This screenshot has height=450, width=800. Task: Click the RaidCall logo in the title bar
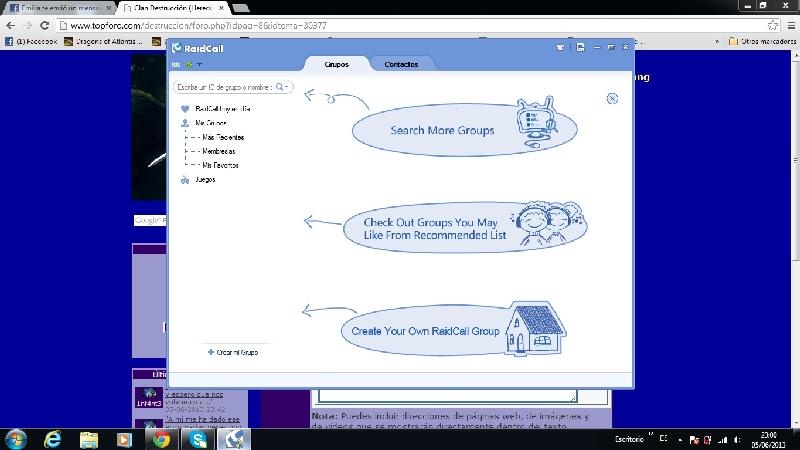[x=197, y=48]
